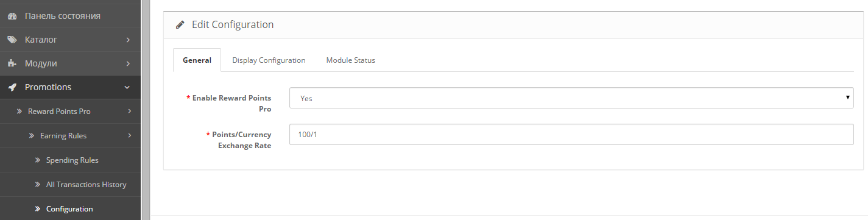Click the Points/Currency Exchange Rate field
Image resolution: width=868 pixels, height=220 pixels.
coord(571,135)
